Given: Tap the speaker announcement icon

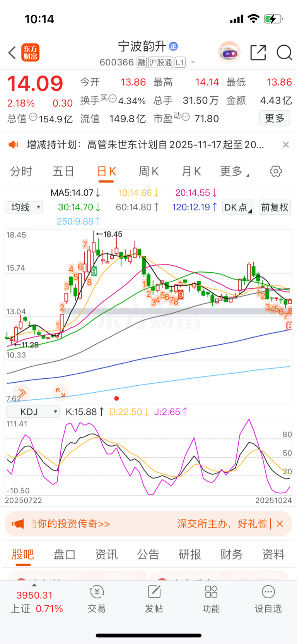Looking at the screenshot, I should [14, 145].
